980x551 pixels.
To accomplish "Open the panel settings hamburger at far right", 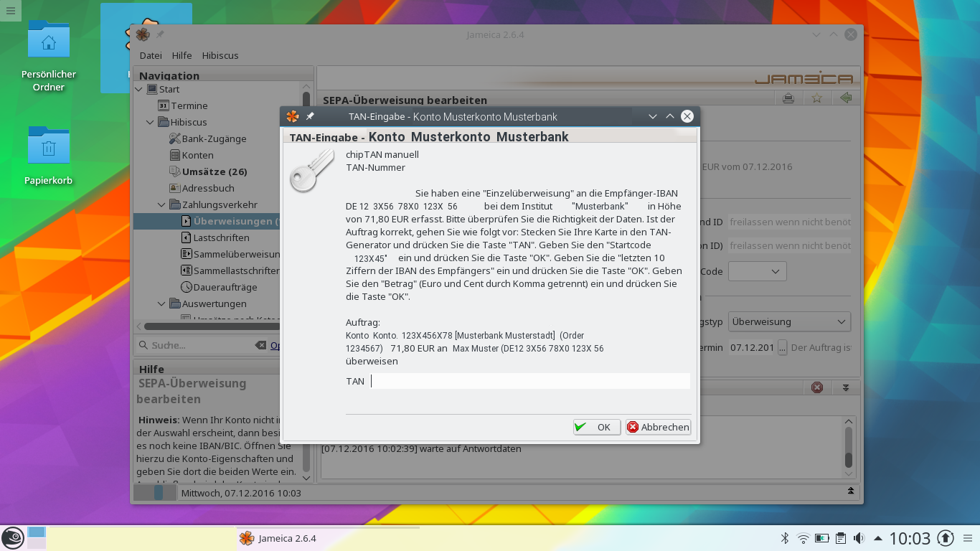I will click(x=969, y=538).
